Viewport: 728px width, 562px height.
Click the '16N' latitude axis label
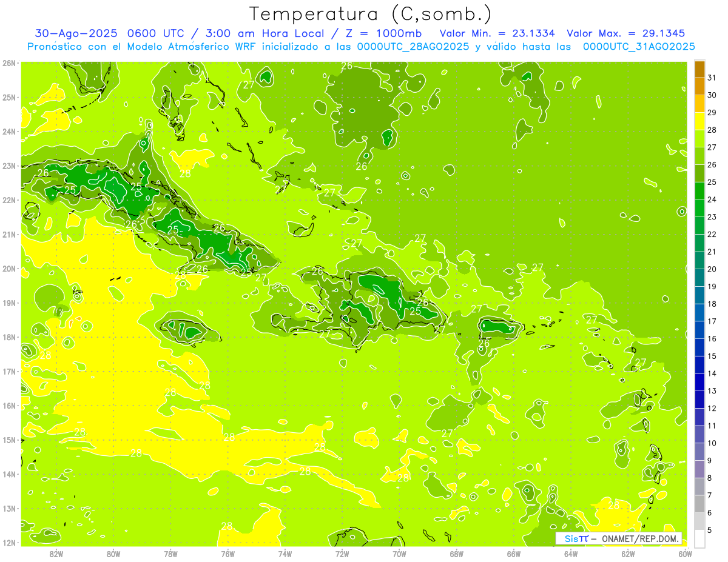pos(8,406)
